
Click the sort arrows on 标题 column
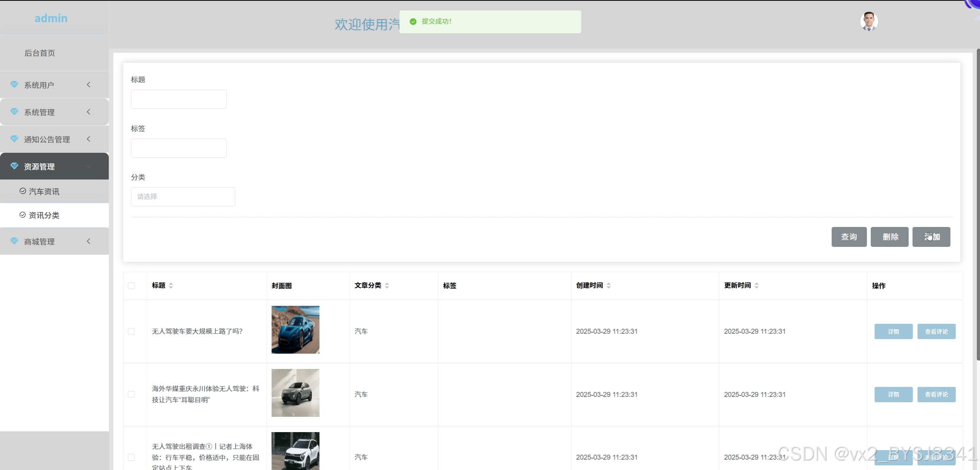coord(171,286)
